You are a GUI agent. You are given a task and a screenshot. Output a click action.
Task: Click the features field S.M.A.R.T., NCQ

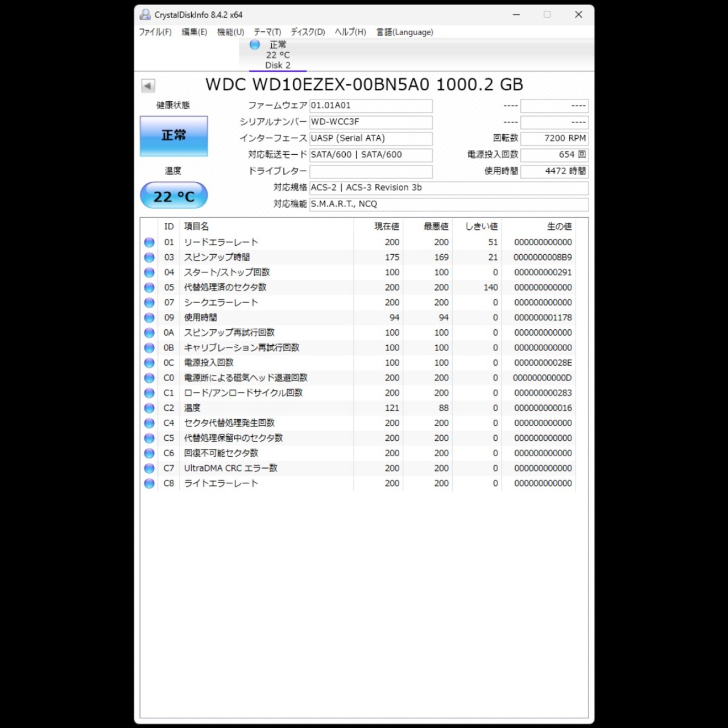[x=449, y=204]
